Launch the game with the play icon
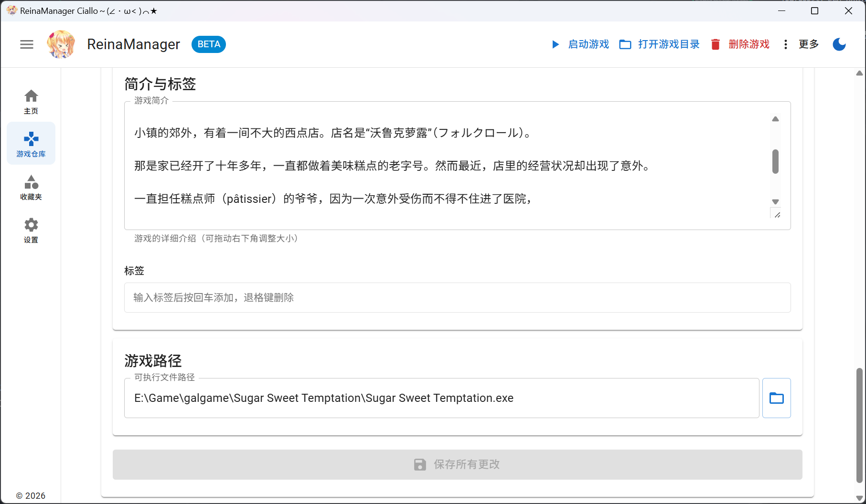This screenshot has height=504, width=866. click(556, 44)
